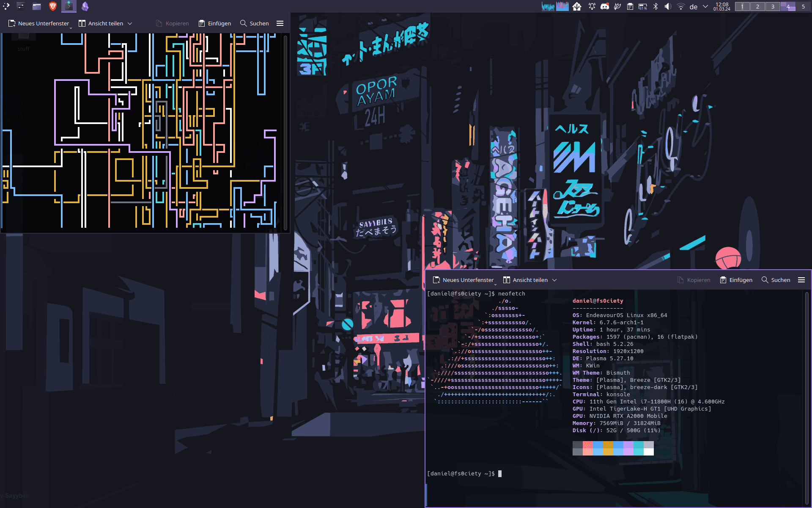Check the battery icon showing 61 %
812x508 pixels.
(x=643, y=6)
